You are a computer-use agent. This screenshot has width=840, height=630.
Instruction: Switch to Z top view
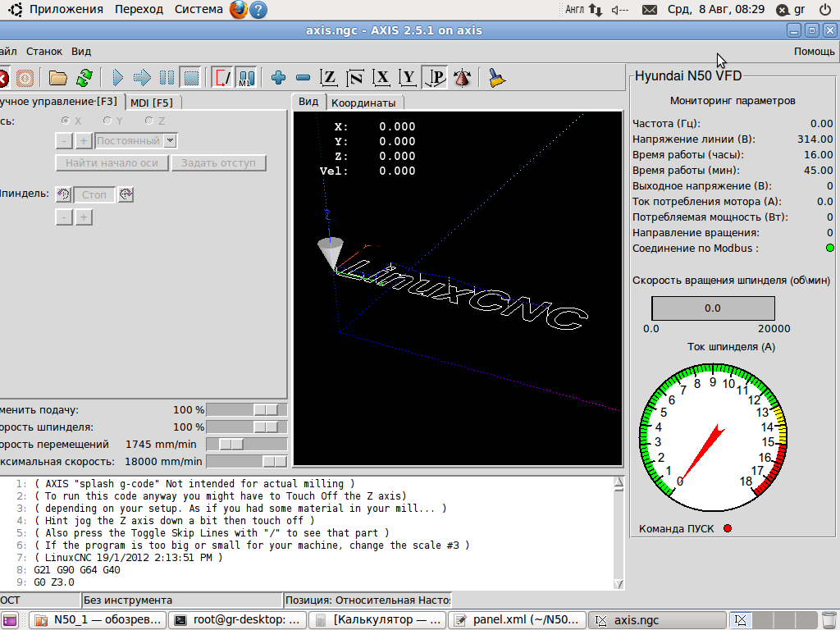pyautogui.click(x=329, y=78)
